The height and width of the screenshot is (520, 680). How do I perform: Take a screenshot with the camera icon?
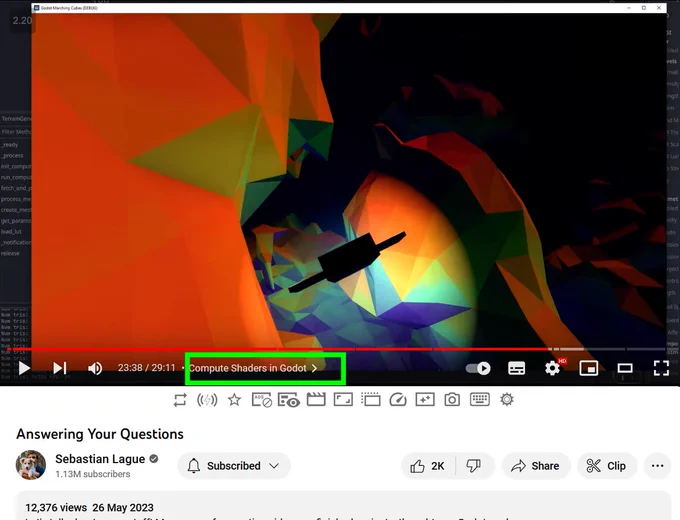tap(452, 399)
